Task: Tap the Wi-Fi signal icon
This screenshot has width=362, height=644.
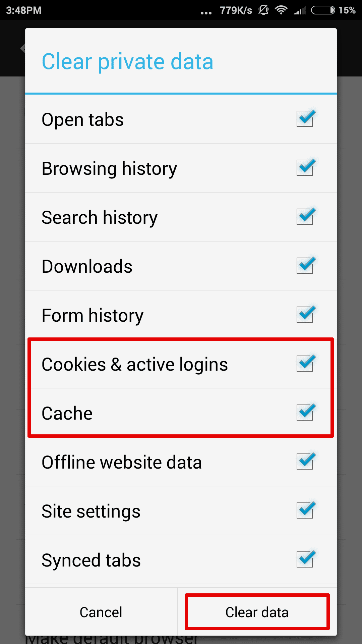Action: pos(281,10)
